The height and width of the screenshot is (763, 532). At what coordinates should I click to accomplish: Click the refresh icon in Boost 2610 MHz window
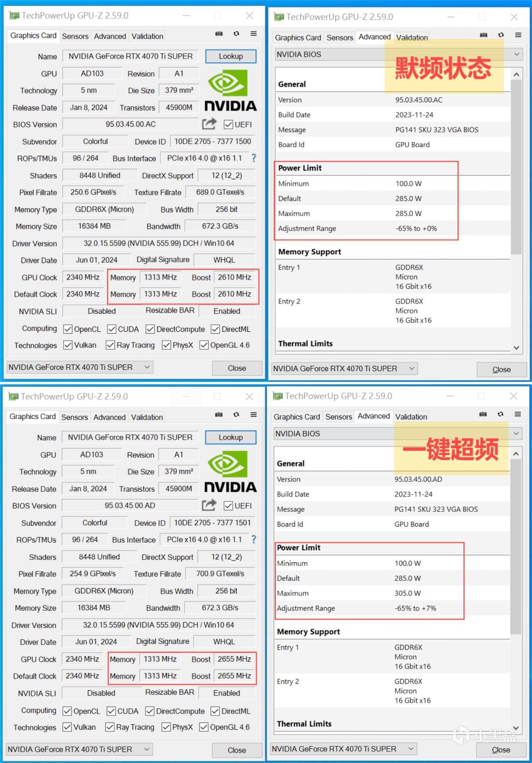pyautogui.click(x=236, y=34)
